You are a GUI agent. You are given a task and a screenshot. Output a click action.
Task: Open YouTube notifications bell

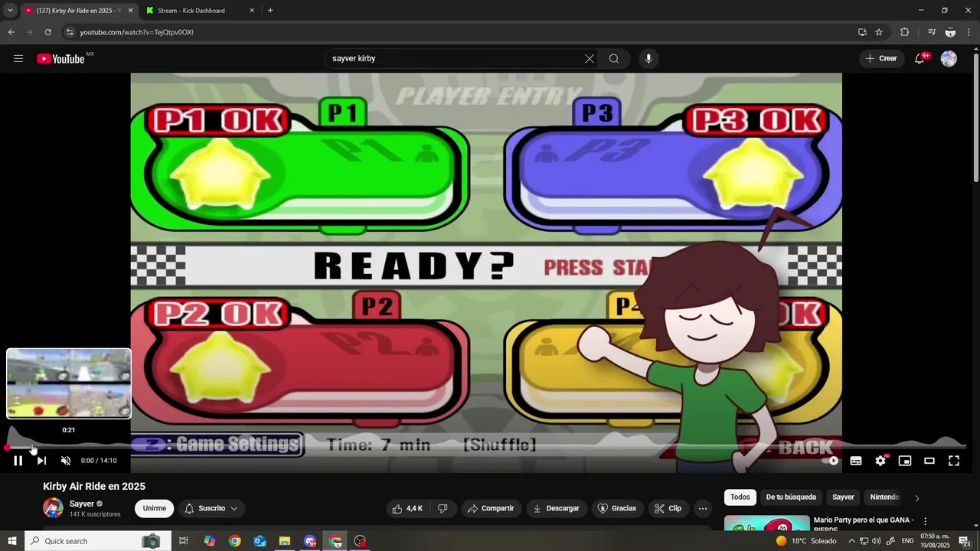point(920,59)
